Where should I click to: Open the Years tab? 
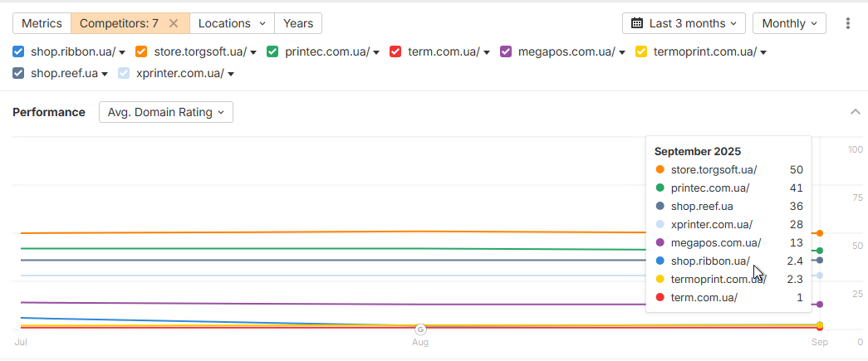pyautogui.click(x=298, y=23)
